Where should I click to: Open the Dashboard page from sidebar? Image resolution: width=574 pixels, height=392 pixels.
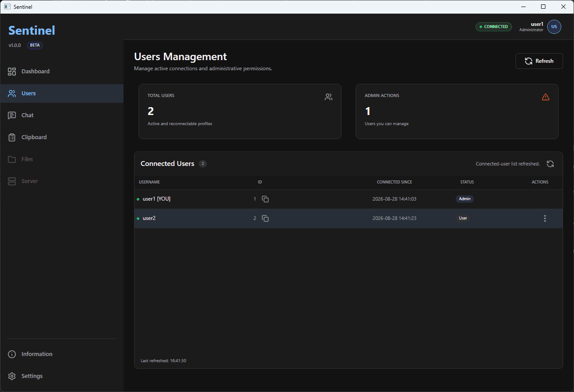62,71
